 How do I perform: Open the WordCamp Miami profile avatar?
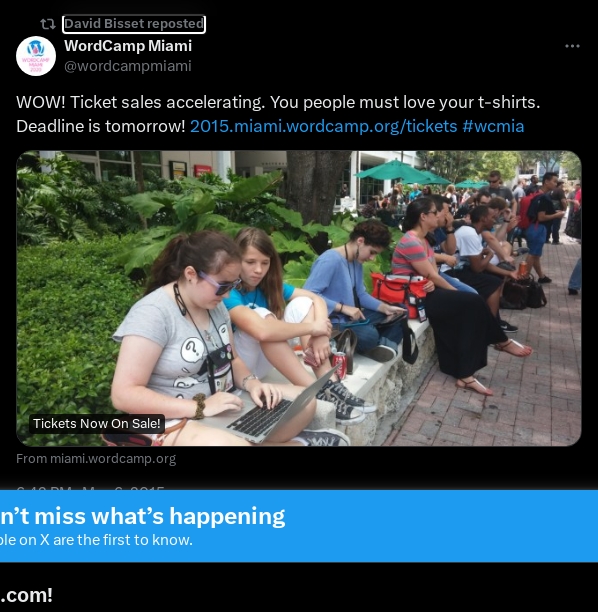point(36,56)
